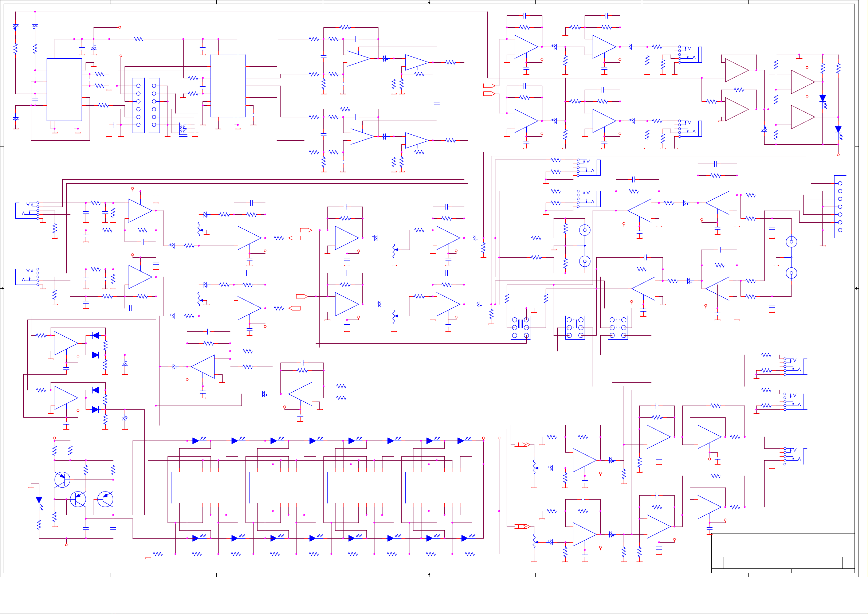
Task: Select the upper circular jack of the right pair
Action: [x=791, y=242]
